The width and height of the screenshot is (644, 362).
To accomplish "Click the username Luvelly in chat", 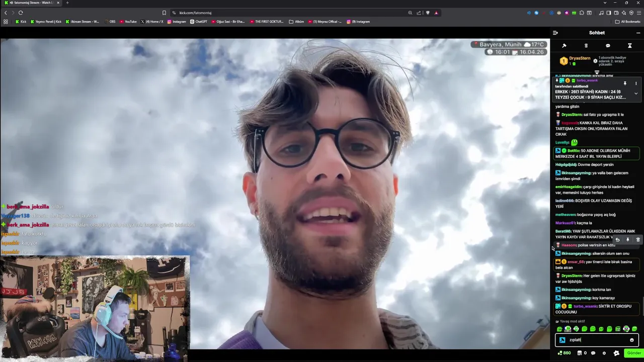I will click(562, 143).
